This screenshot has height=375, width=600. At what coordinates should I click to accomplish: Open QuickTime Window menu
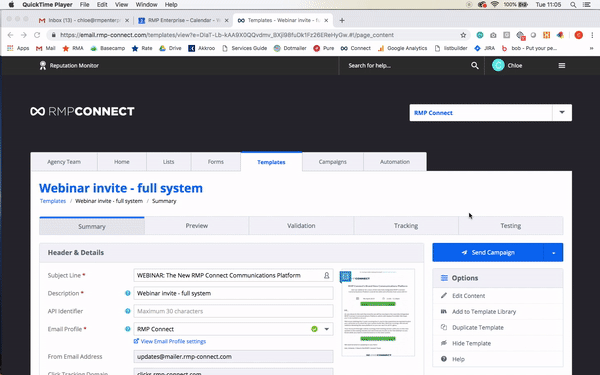coord(147,5)
